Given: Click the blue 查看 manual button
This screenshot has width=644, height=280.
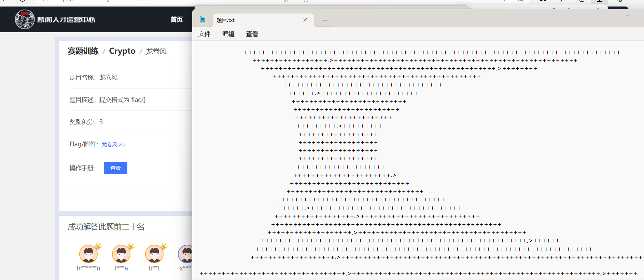Looking at the screenshot, I should tap(115, 168).
